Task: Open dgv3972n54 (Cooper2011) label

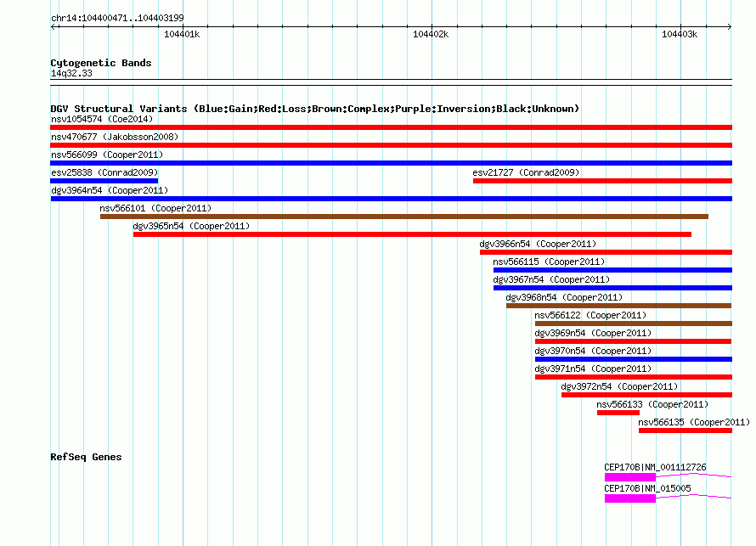Action: [619, 386]
